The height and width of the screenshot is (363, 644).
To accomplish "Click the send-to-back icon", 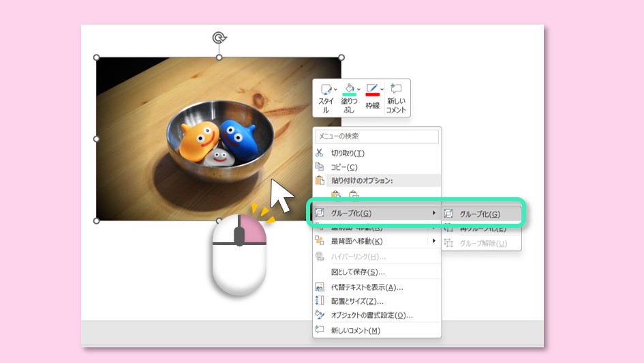I will (319, 240).
